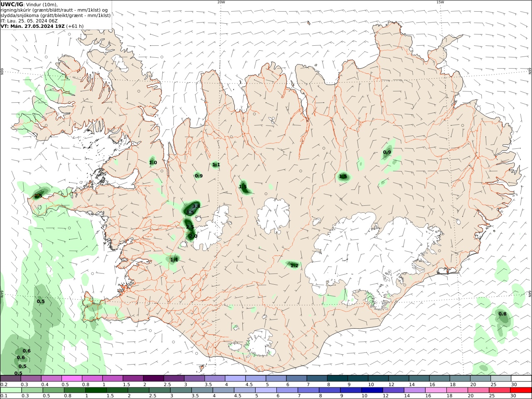This screenshot has width=532, height=399.
Task: Click the initial time line 'IT: Lau. 25. 05. 2024 06Z'
Action: pyautogui.click(x=29, y=21)
